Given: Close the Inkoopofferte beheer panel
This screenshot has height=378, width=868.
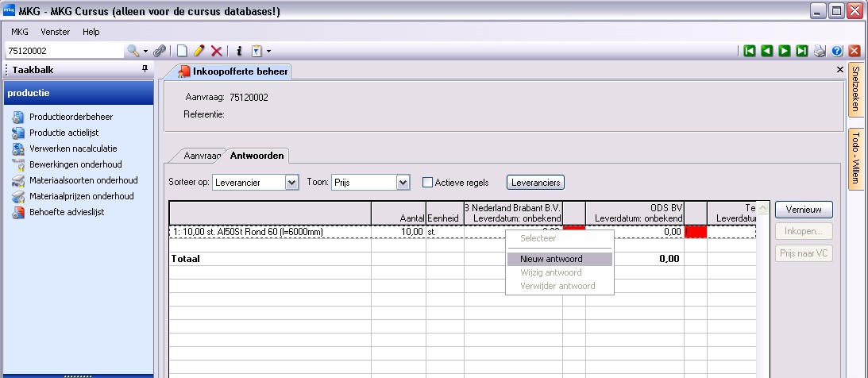Looking at the screenshot, I should (x=839, y=71).
